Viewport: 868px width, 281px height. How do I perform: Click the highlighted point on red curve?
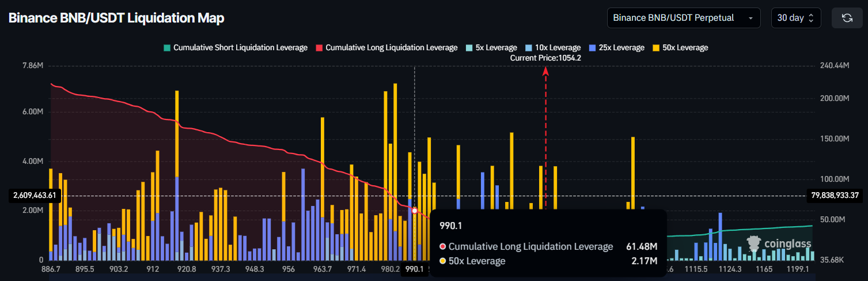pos(414,211)
